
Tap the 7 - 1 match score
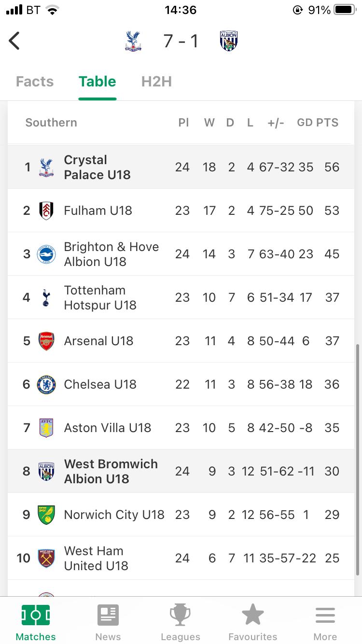pyautogui.click(x=181, y=41)
